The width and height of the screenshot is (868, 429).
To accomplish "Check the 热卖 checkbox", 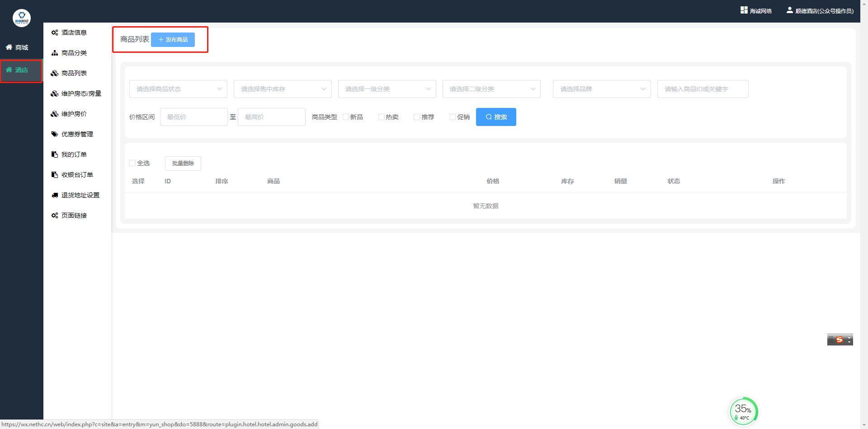I will click(x=382, y=117).
